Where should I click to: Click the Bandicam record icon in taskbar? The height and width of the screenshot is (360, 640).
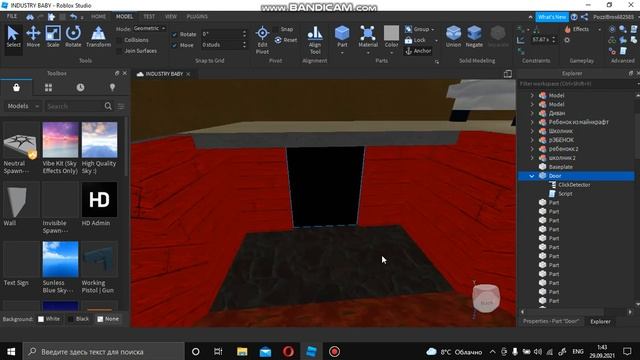pos(334,351)
